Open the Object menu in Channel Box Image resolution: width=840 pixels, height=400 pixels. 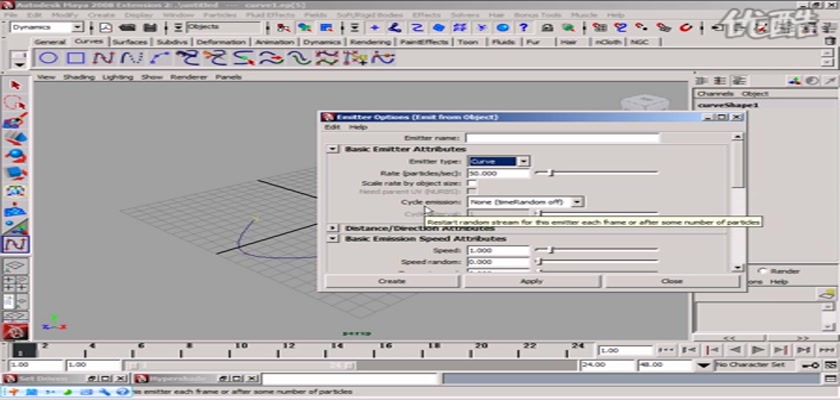pyautogui.click(x=754, y=94)
